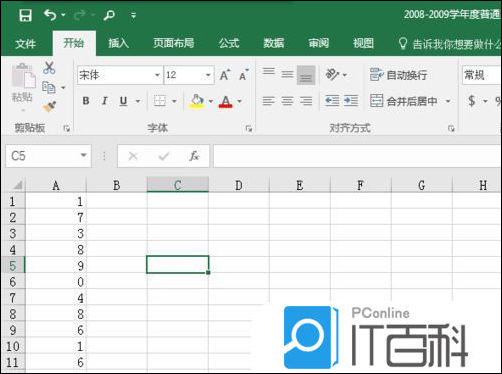This screenshot has width=502, height=374.
Task: Undo the last action
Action: tap(50, 15)
